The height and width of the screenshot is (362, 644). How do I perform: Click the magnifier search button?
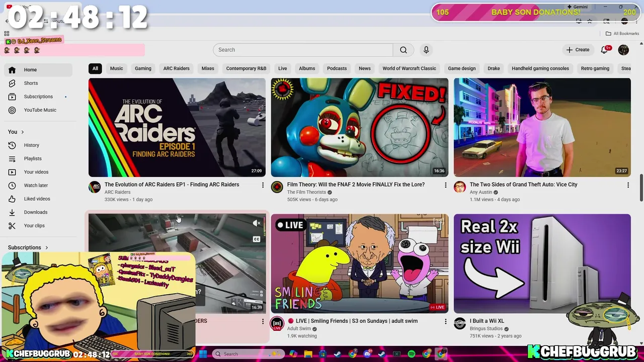tap(404, 50)
